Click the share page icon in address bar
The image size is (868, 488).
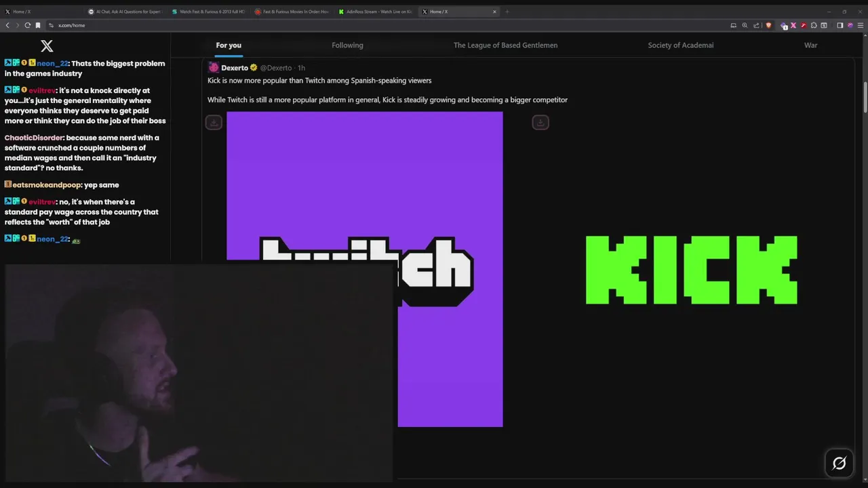coord(756,25)
